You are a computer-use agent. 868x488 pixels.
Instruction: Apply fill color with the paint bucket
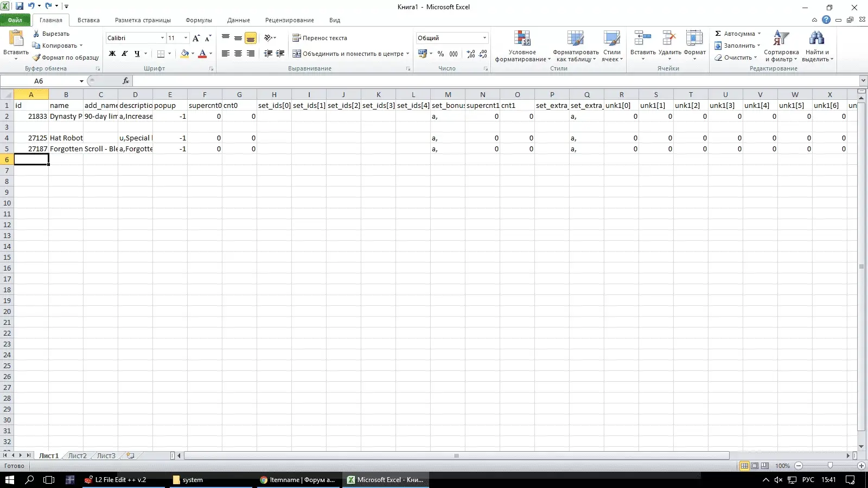[x=184, y=54]
